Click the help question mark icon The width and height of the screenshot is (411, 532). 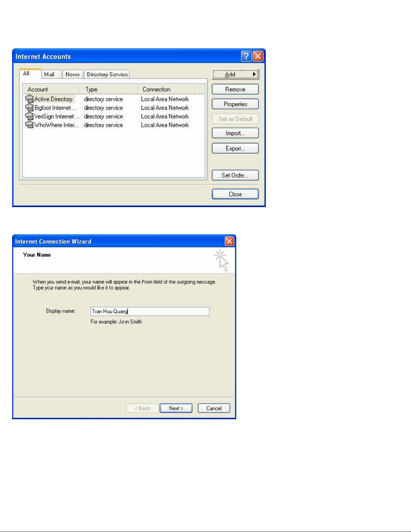point(246,56)
